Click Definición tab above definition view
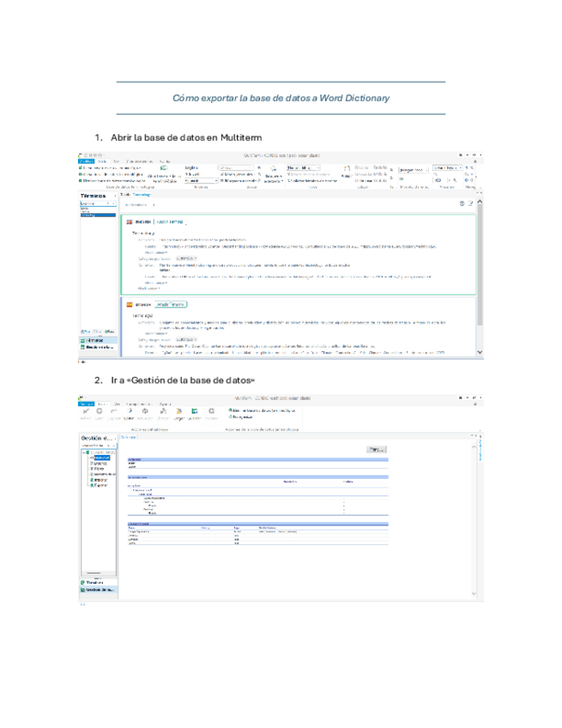 click(128, 437)
